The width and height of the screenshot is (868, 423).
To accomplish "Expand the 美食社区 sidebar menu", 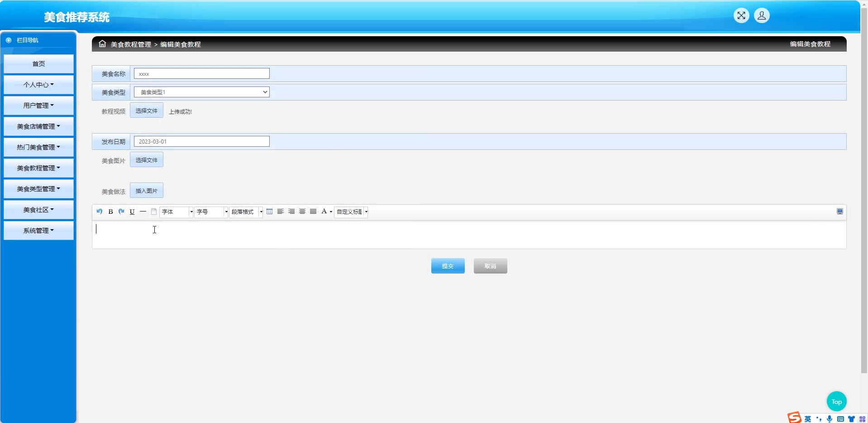I will click(x=38, y=210).
